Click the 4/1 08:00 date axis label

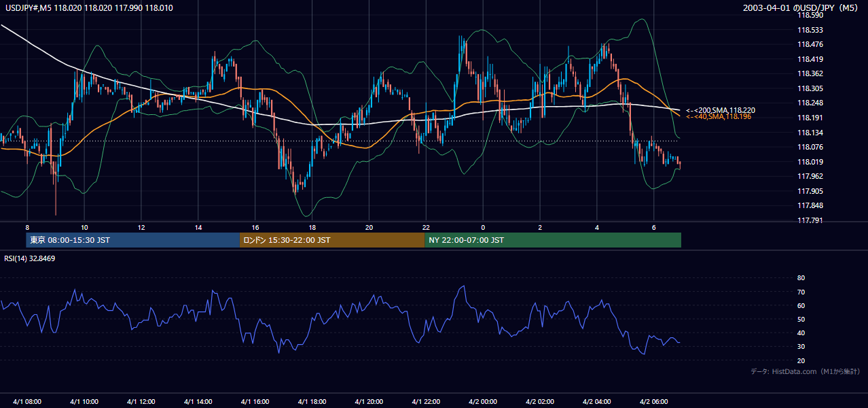coord(27,401)
